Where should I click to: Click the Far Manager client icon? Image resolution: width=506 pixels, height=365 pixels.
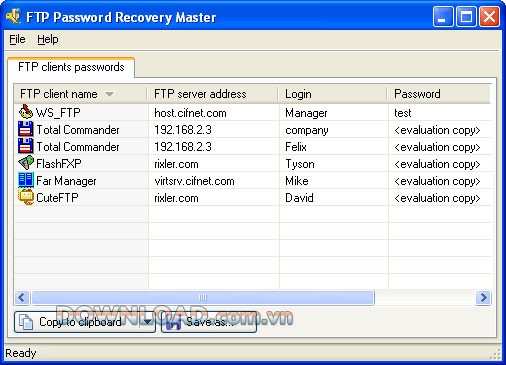pos(26,180)
